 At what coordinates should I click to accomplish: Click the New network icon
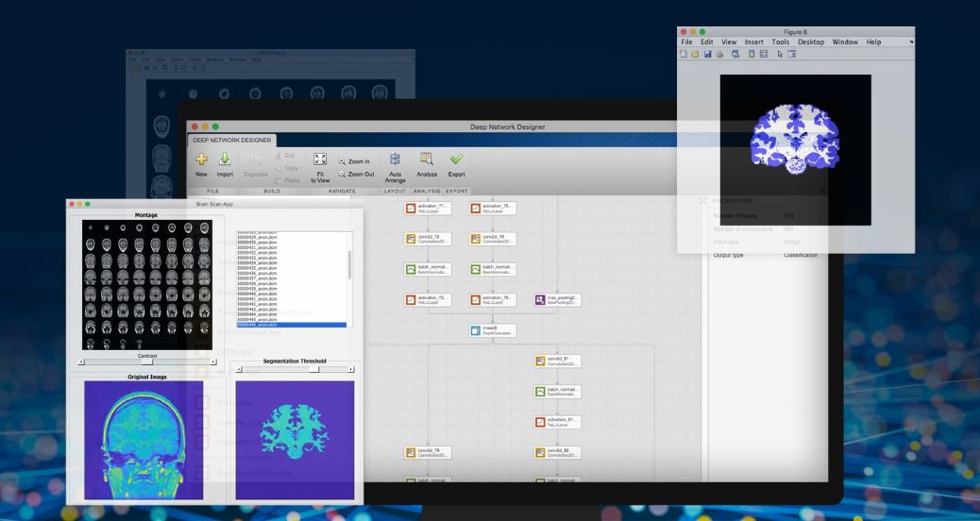coord(200,160)
